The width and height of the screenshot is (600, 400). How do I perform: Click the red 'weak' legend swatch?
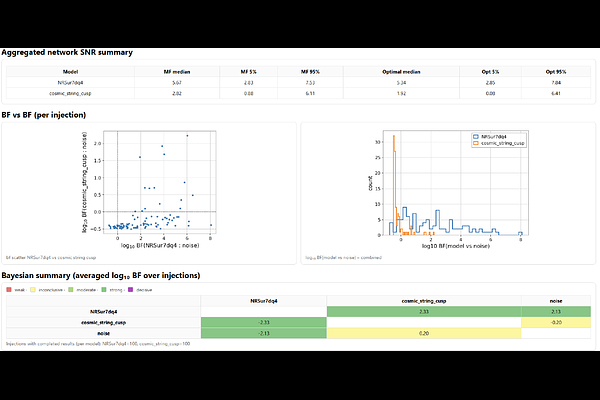(x=9, y=289)
